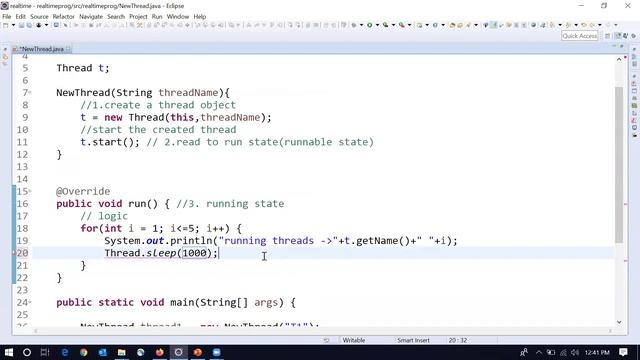640x360 pixels.
Task: Open the Back history dropdown arrow
Action: coord(600,25)
